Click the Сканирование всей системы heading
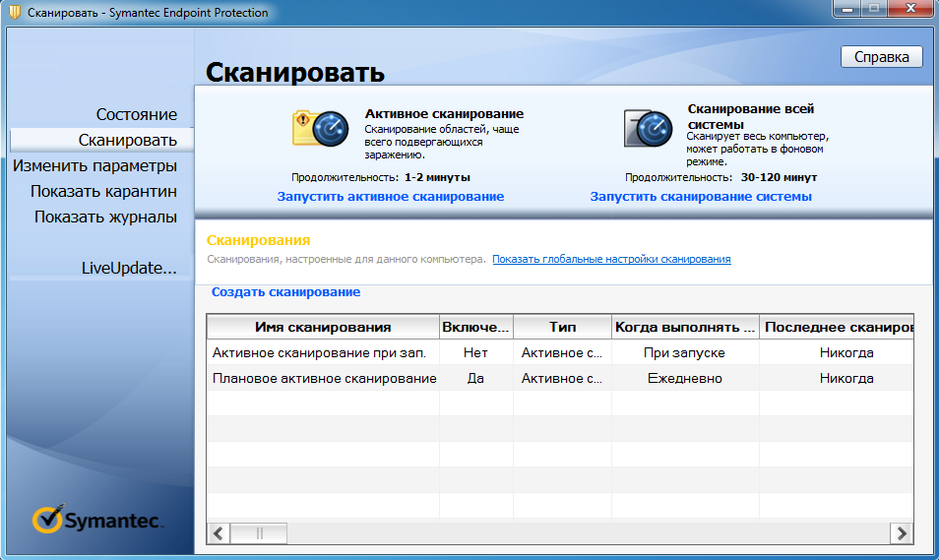939x560 pixels. click(751, 117)
